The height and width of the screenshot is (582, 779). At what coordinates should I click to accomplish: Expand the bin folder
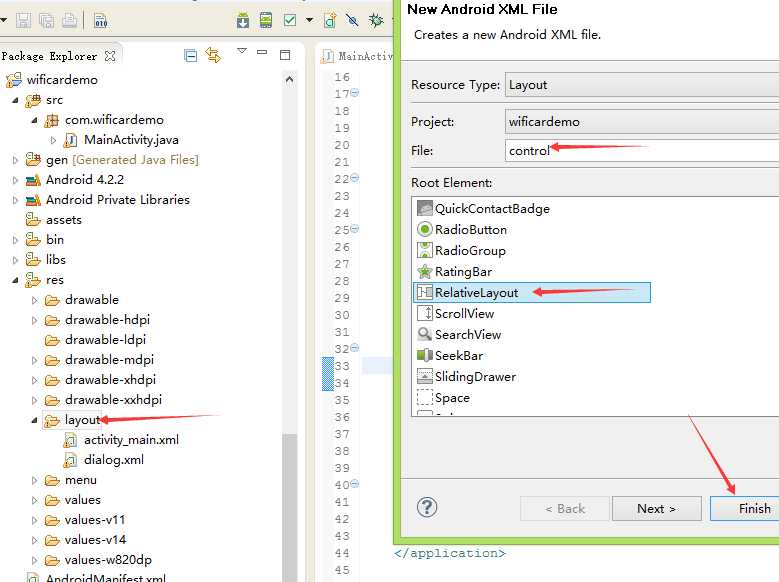pyautogui.click(x=15, y=240)
